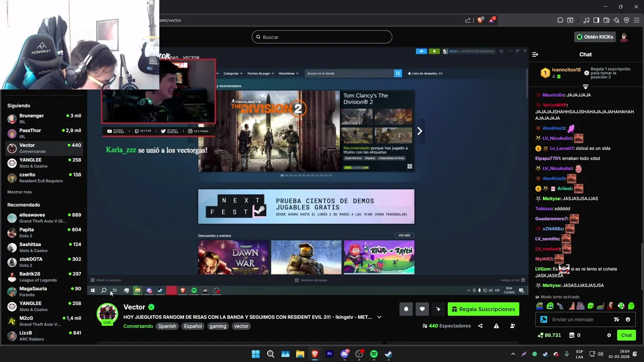Click the Spanish tag
644x362 pixels.
(167, 326)
